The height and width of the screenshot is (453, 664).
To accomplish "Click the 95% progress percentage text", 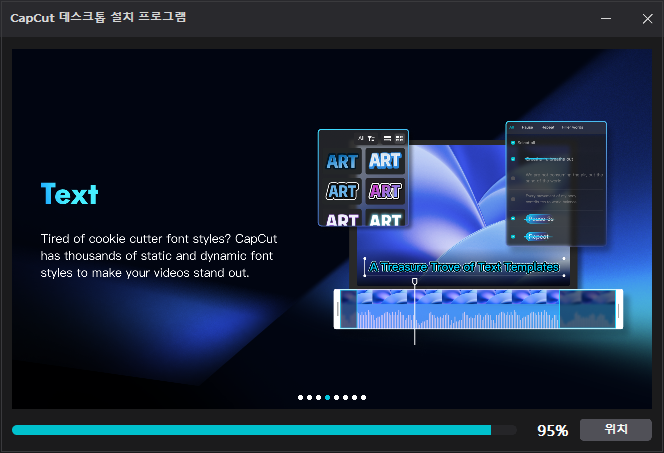I will tap(553, 431).
